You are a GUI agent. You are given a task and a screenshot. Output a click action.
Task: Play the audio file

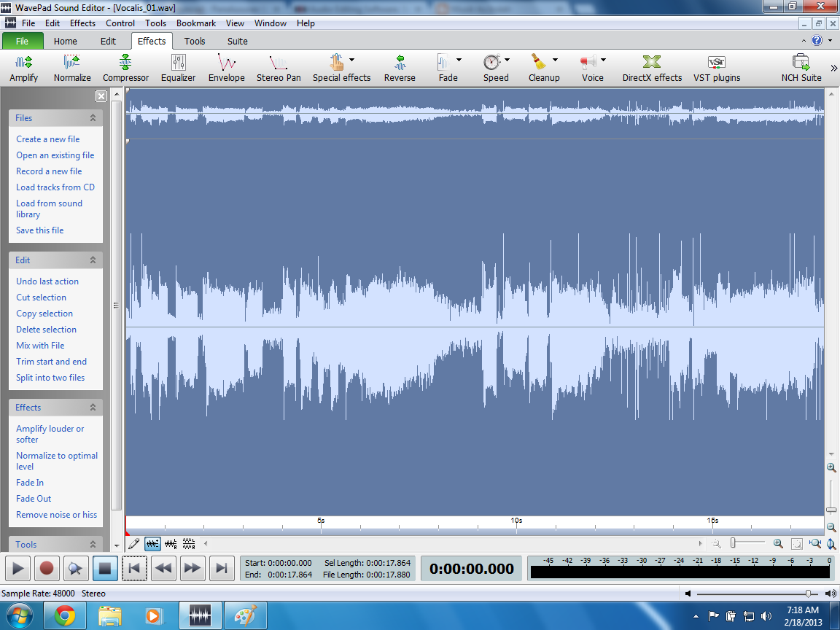pyautogui.click(x=17, y=569)
